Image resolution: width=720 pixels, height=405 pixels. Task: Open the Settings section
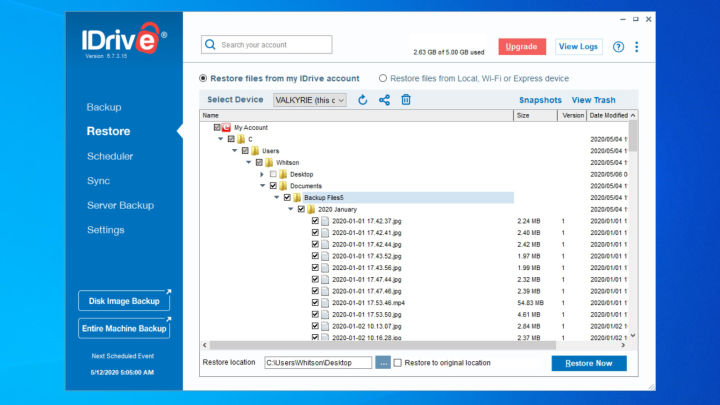(x=106, y=230)
